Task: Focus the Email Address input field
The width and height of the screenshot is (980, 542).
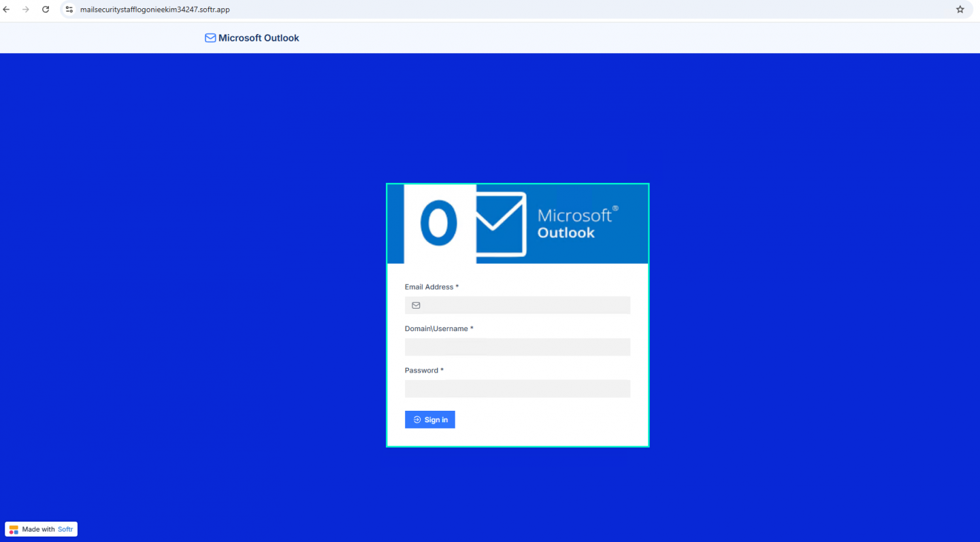Action: click(x=517, y=305)
